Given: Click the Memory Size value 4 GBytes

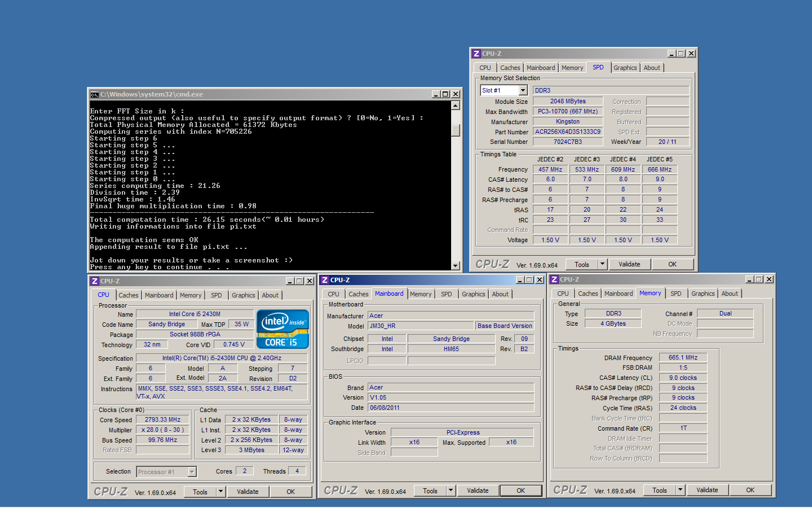Looking at the screenshot, I should point(613,323).
